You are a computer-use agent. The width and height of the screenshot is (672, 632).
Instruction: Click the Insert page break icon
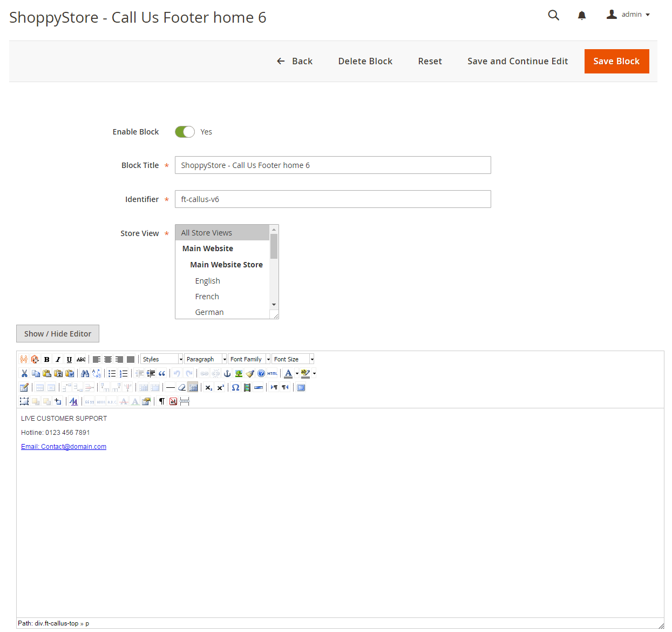185,401
